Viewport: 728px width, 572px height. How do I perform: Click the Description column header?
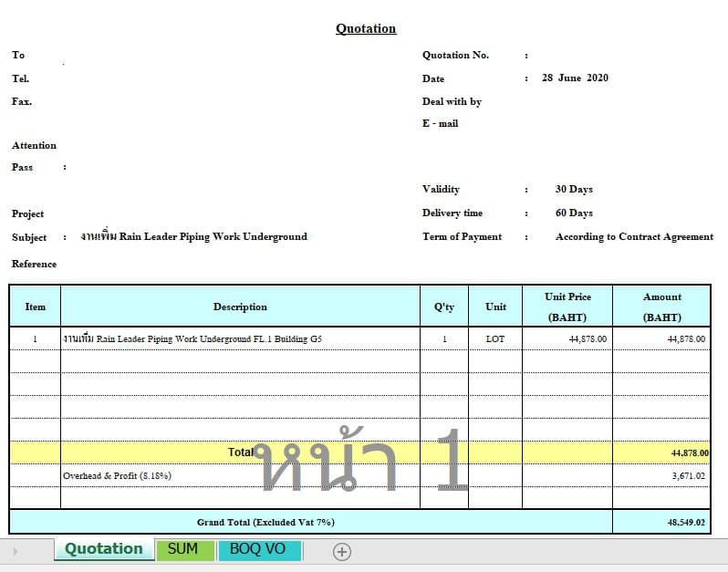[x=240, y=307]
